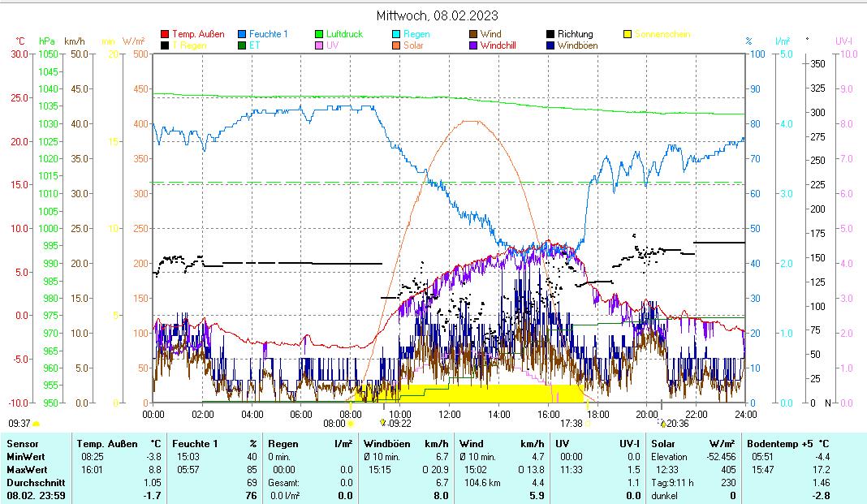Click the 20:36 marker below time axis
This screenshot has width=867, height=504.
pos(676,423)
